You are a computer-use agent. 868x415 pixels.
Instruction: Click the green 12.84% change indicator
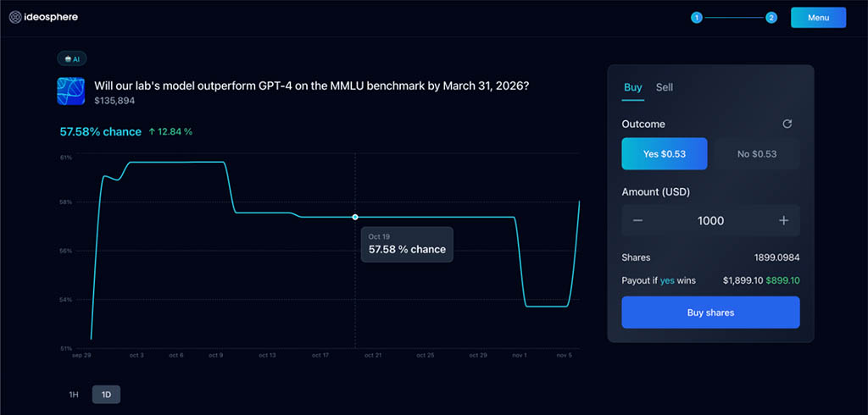coord(170,132)
